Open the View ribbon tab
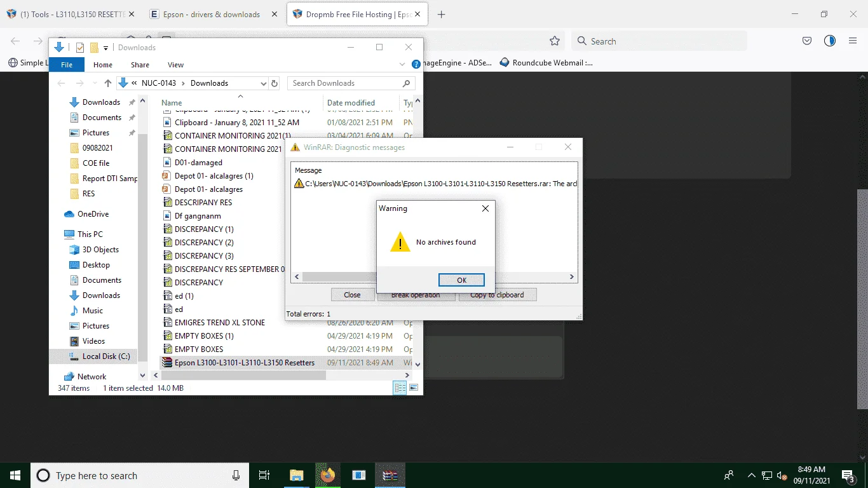The width and height of the screenshot is (868, 488). click(x=175, y=65)
